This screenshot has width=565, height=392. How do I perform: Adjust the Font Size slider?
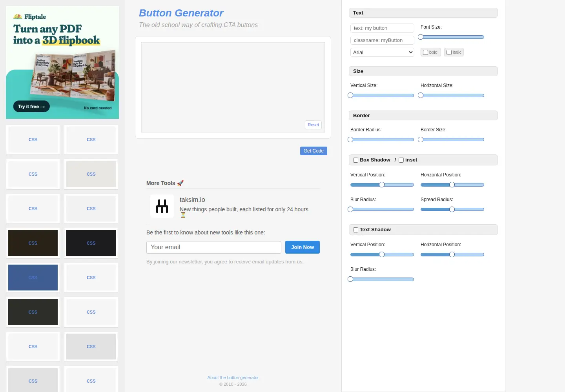(452, 37)
